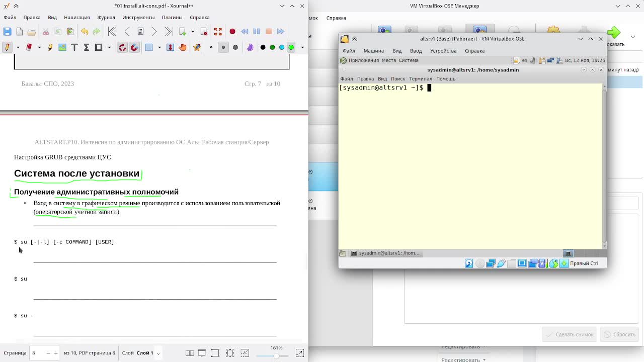Decrease page number with minus button

[48, 353]
